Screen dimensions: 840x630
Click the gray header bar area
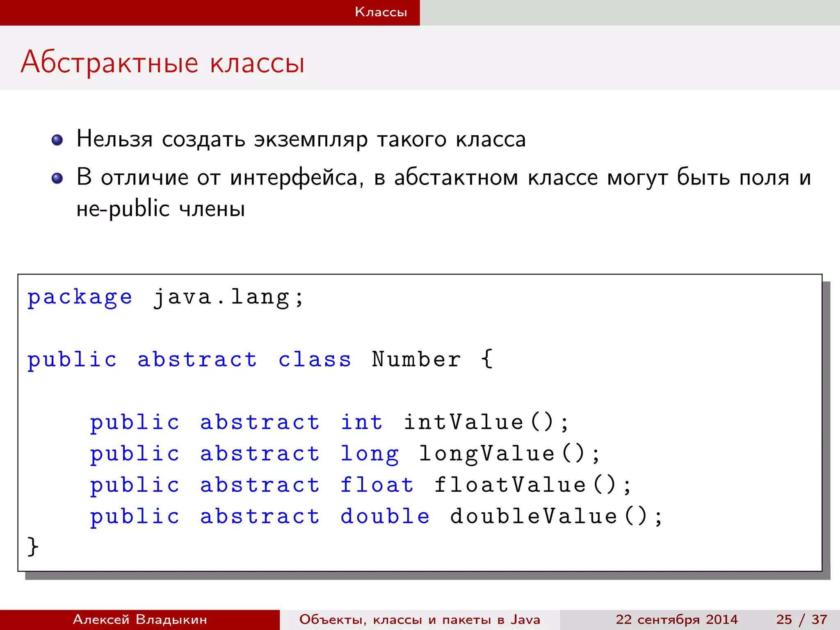tap(630, 12)
